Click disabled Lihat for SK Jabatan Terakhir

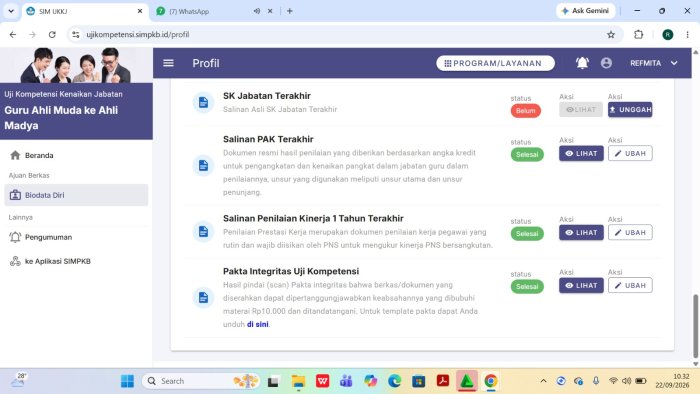(x=581, y=109)
